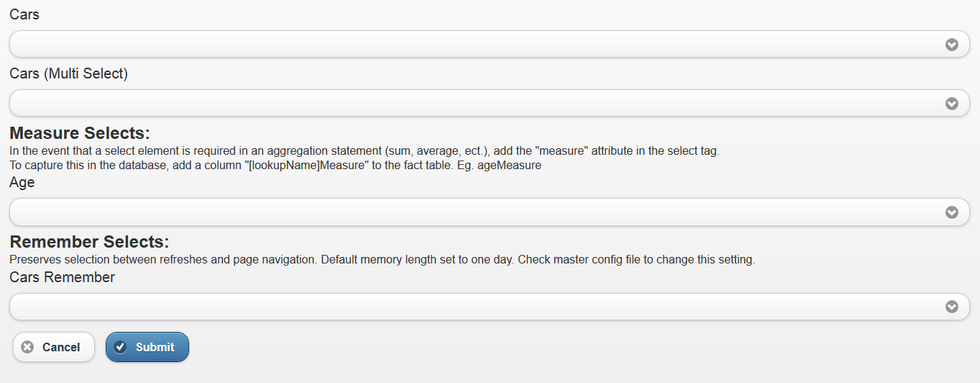
Task: Open the Cars dropdown field
Action: (x=475, y=45)
